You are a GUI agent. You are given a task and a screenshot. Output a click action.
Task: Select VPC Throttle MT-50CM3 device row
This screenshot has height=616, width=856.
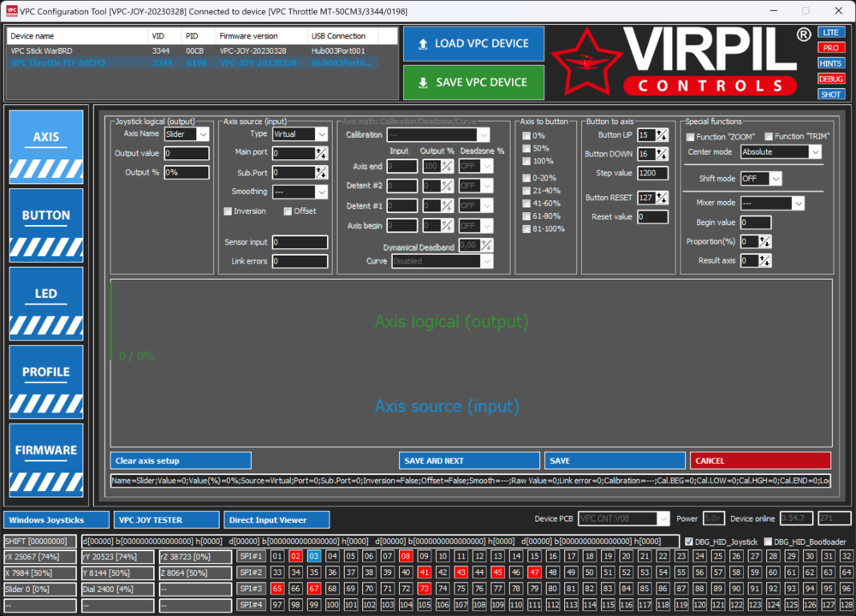coord(192,62)
